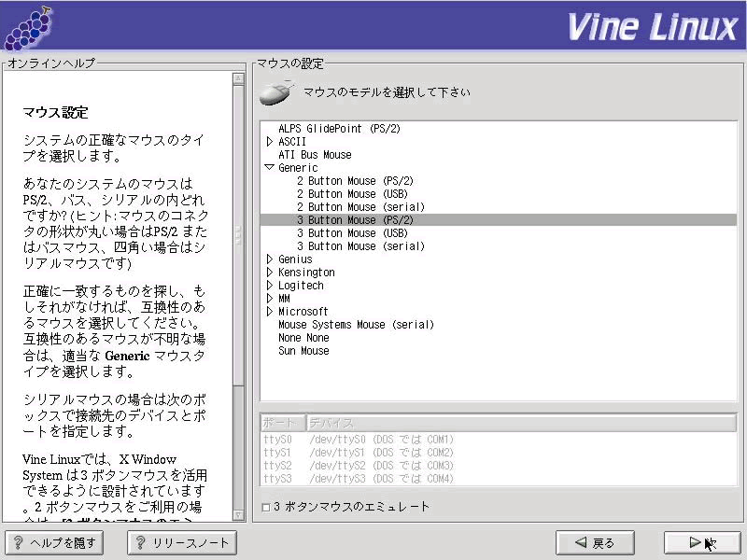Select the ttyS1 serial port row
The width and height of the screenshot is (747, 560).
click(499, 453)
